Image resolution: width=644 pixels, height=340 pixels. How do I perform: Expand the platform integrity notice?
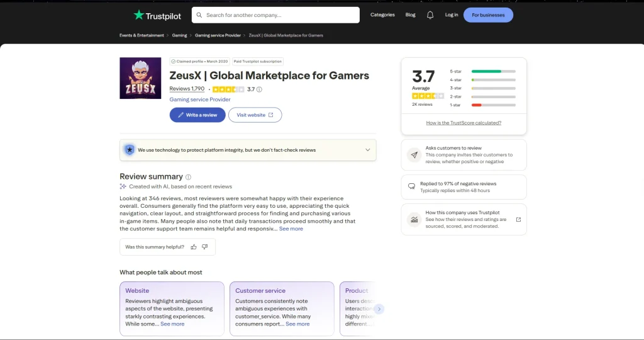click(367, 150)
